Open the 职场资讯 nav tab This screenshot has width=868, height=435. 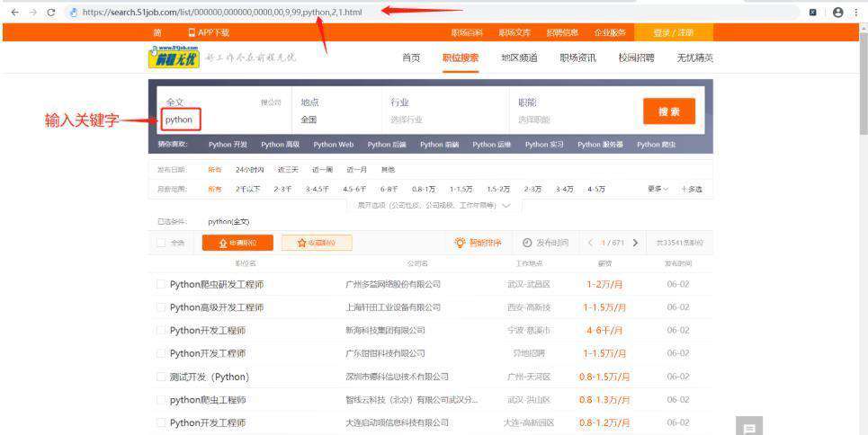578,58
